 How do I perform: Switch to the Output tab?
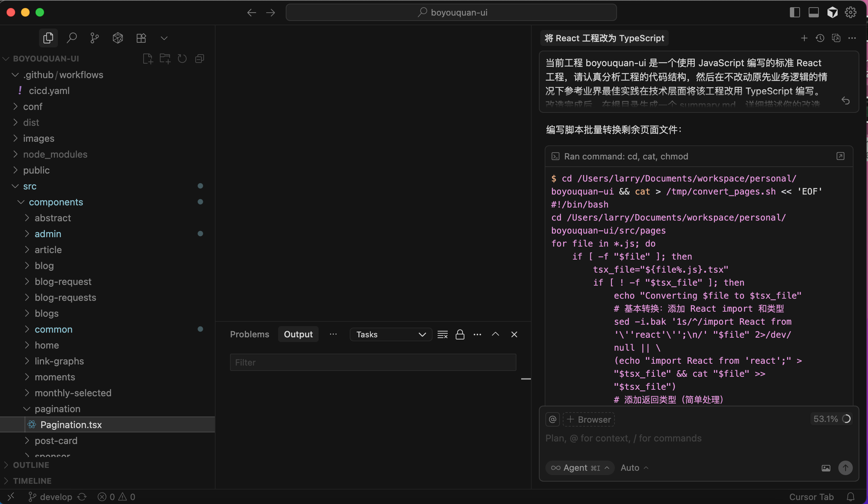point(298,334)
